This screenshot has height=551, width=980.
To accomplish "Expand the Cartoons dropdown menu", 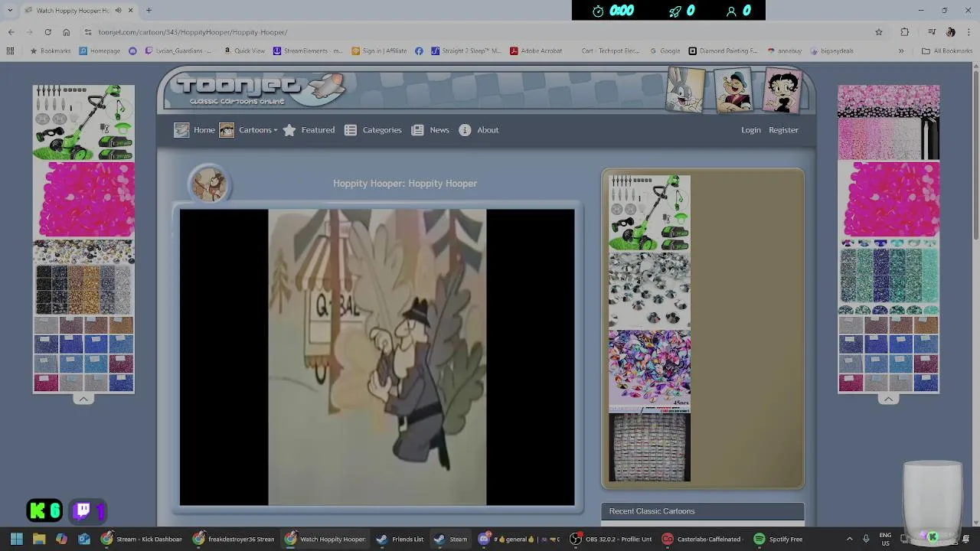I will click(258, 130).
